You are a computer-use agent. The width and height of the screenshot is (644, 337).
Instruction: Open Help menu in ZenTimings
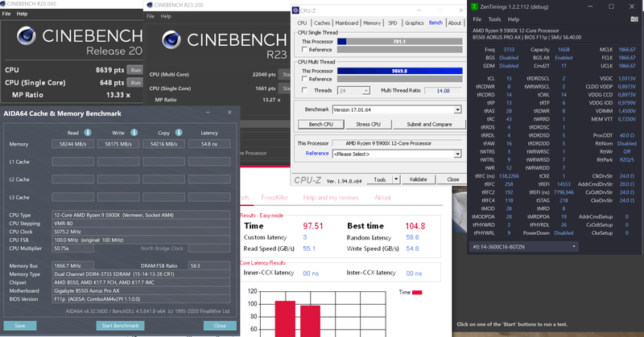pos(514,19)
